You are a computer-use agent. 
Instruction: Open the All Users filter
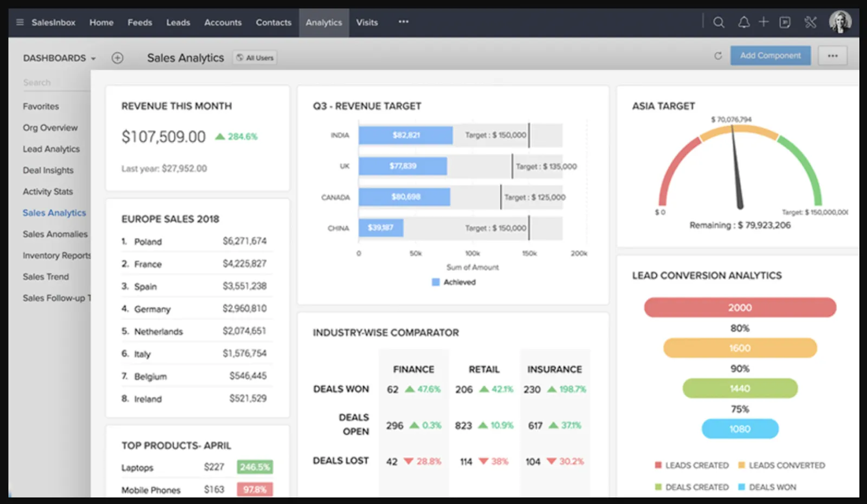[255, 58]
